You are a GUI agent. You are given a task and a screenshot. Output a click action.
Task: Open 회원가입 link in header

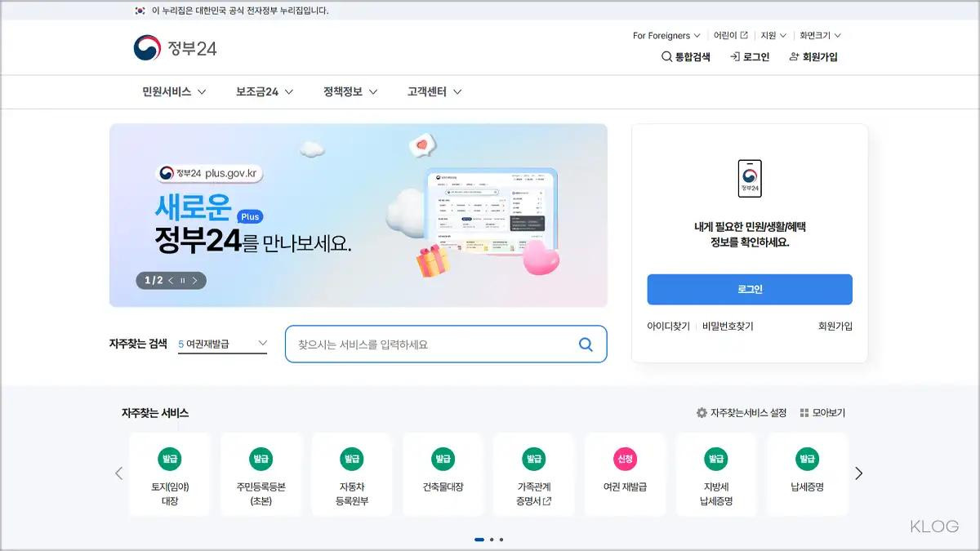coord(813,57)
